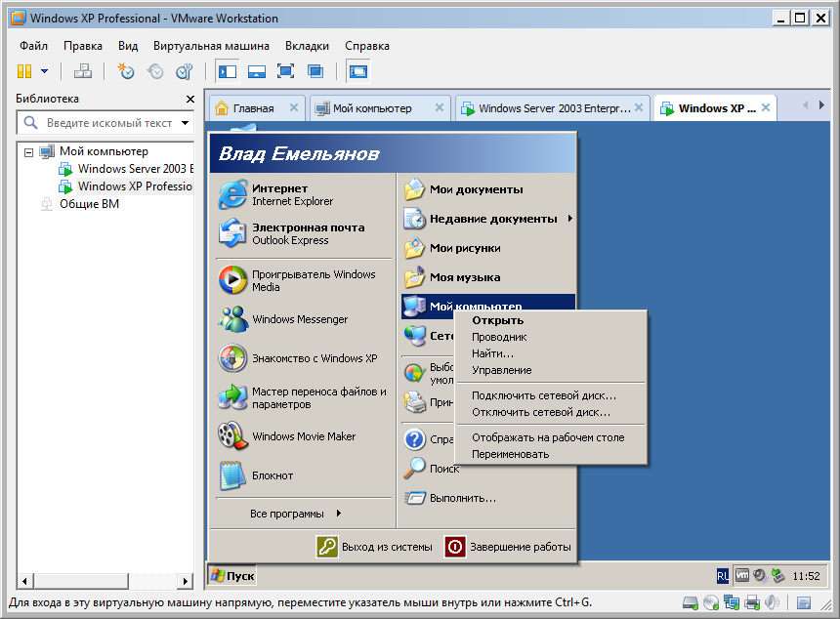Screen dimensions: 840x619
Task: Choose Управление in context menu
Action: [550, 371]
